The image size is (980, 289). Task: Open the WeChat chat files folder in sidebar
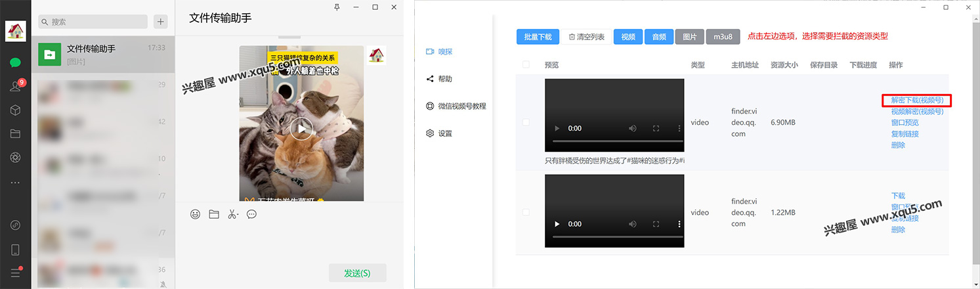[x=15, y=134]
